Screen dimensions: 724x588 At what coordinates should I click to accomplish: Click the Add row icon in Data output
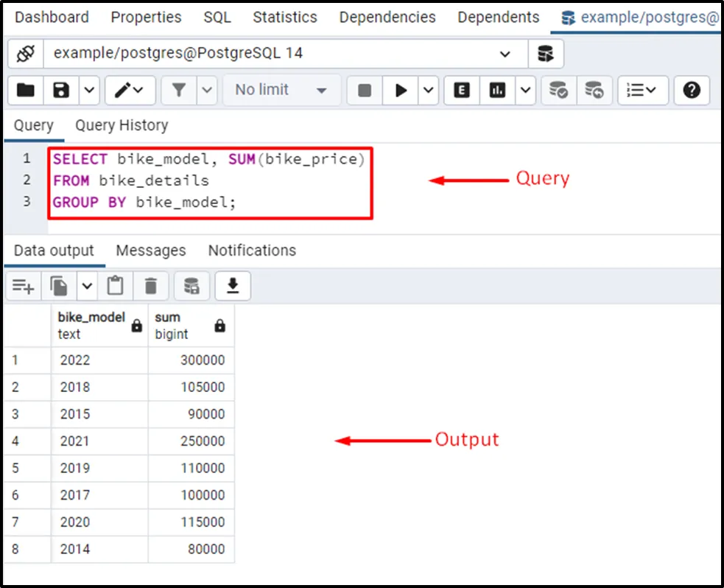click(24, 286)
